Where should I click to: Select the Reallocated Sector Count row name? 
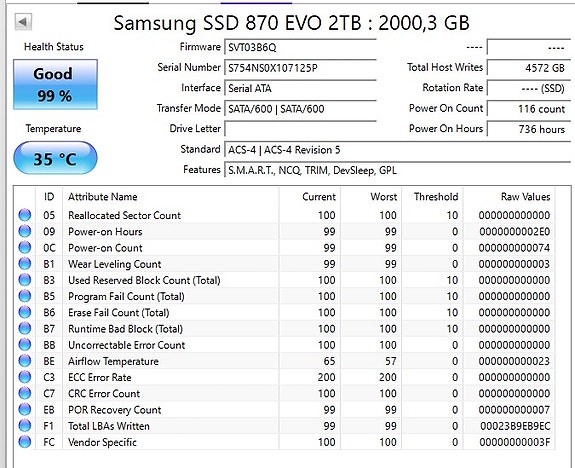pyautogui.click(x=124, y=215)
